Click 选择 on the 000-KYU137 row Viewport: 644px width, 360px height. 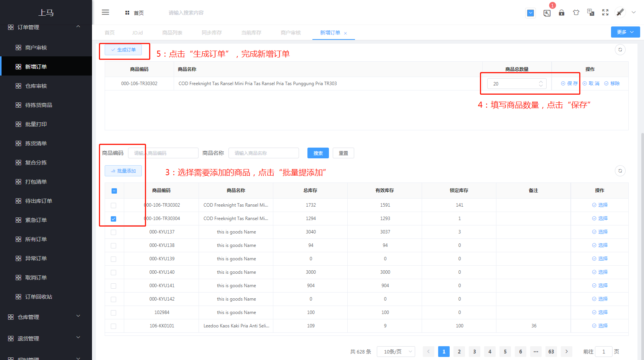click(600, 232)
